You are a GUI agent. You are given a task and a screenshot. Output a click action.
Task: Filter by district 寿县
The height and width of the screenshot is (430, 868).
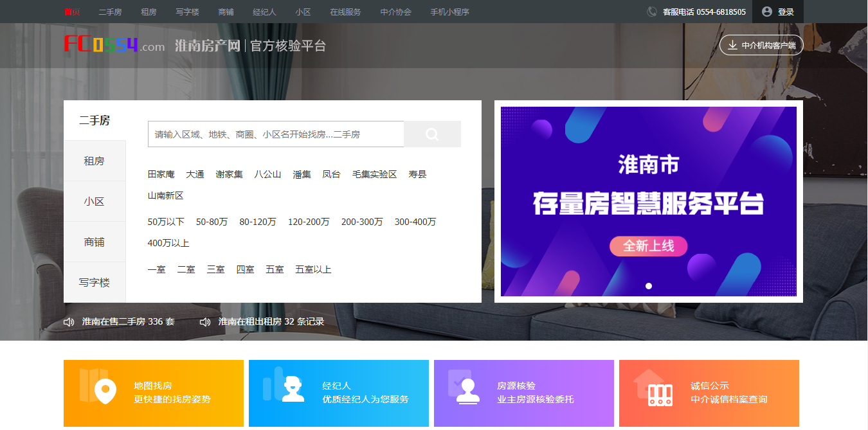coord(417,174)
